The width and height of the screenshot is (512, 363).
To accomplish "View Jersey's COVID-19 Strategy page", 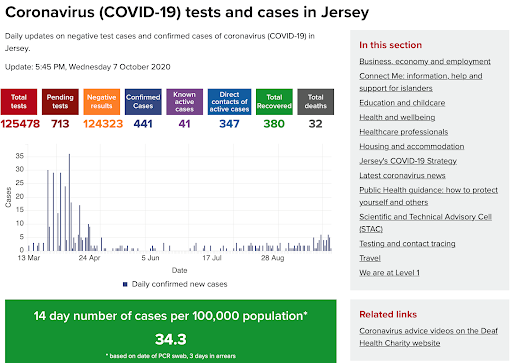I will click(408, 161).
